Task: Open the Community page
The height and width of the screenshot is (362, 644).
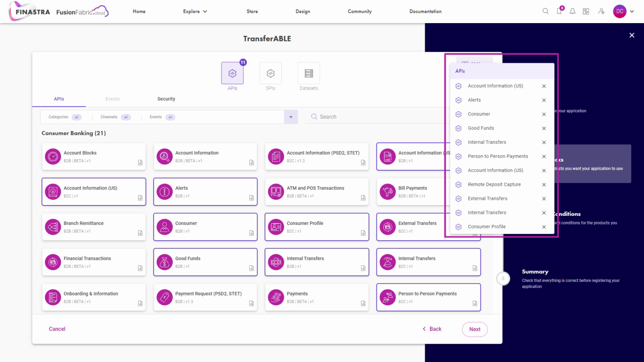Action: [x=360, y=11]
